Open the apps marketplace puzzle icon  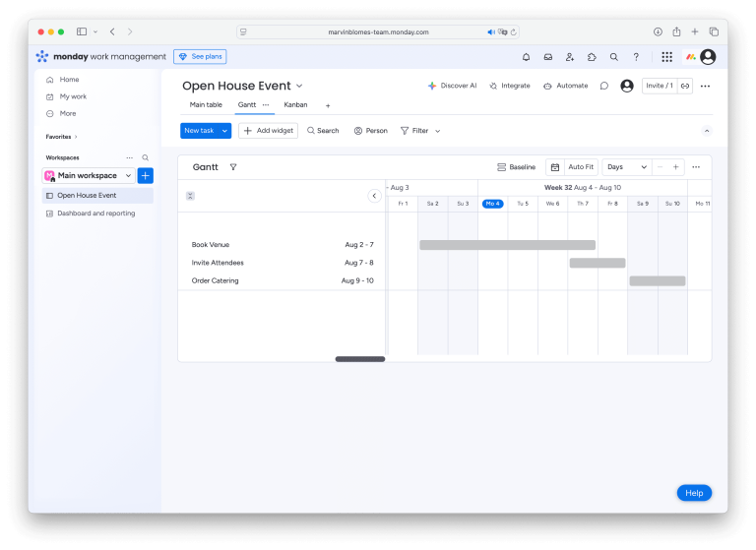pyautogui.click(x=592, y=57)
